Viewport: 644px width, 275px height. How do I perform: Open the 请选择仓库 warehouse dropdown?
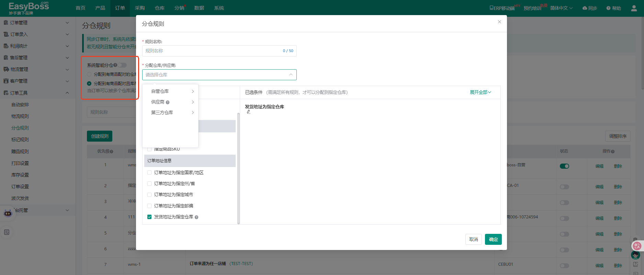[219, 75]
